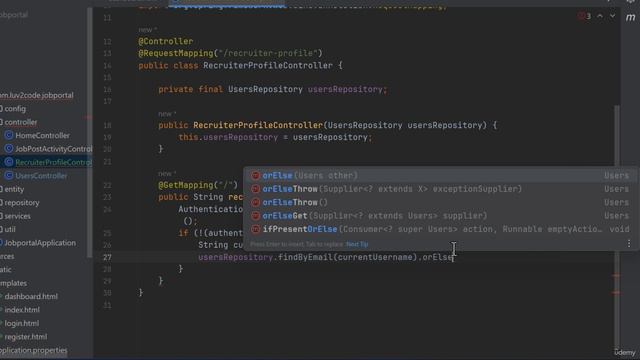Viewport: 640px width, 360px height.
Task: Select the orElseGet supplier suggestion
Action: tap(440, 216)
